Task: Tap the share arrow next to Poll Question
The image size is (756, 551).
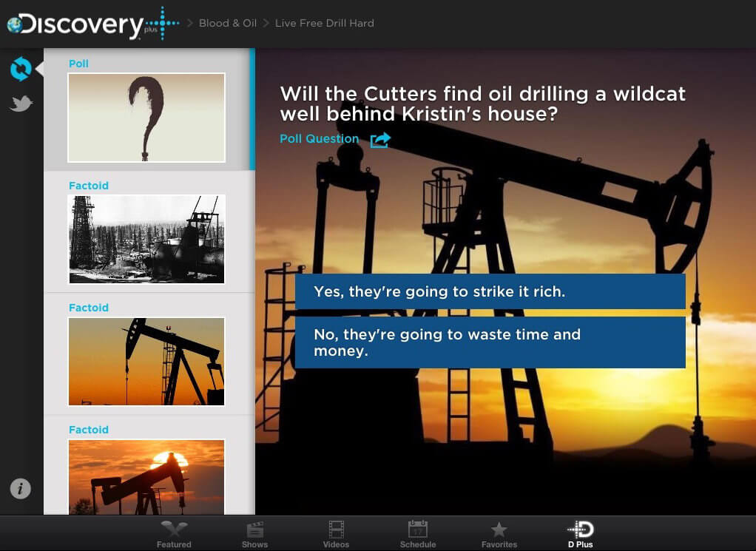Action: (380, 139)
